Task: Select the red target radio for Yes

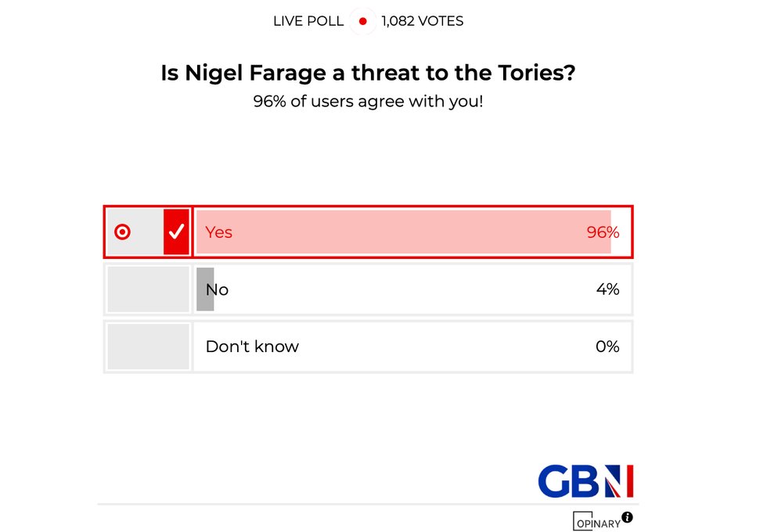Action: tap(123, 232)
